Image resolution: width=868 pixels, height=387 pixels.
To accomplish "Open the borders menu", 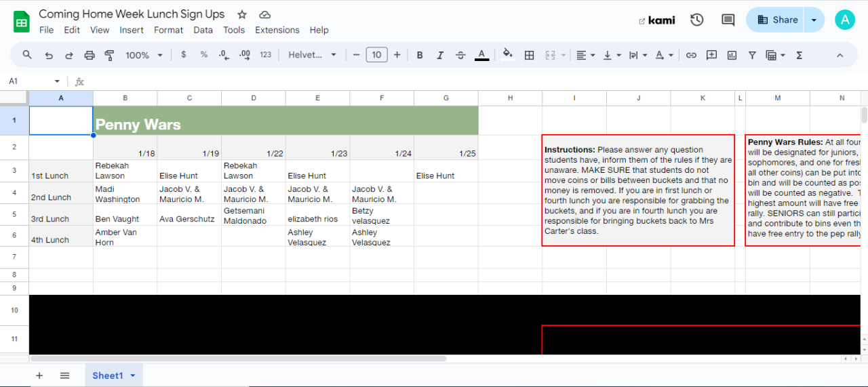I will coord(530,55).
